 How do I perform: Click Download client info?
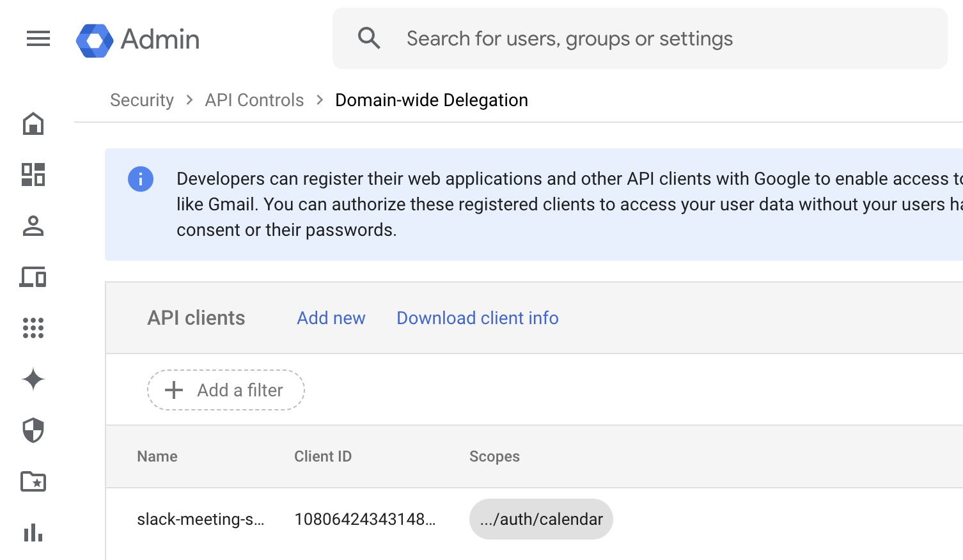478,318
